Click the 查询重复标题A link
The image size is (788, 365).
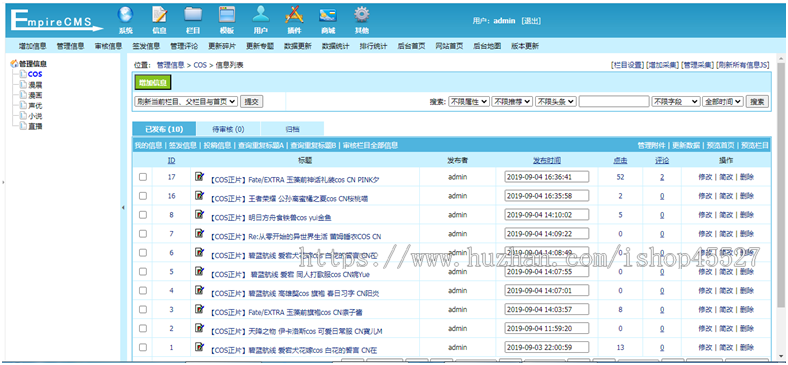pyautogui.click(x=262, y=145)
